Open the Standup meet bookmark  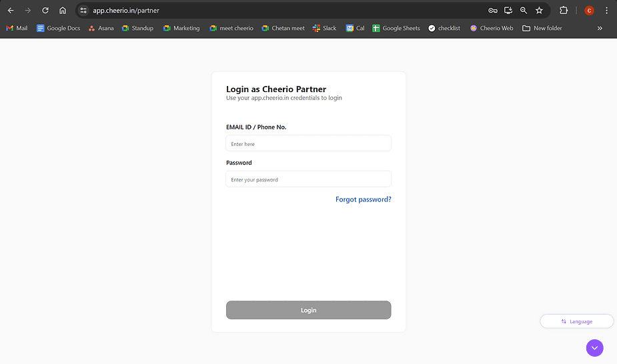pyautogui.click(x=137, y=28)
